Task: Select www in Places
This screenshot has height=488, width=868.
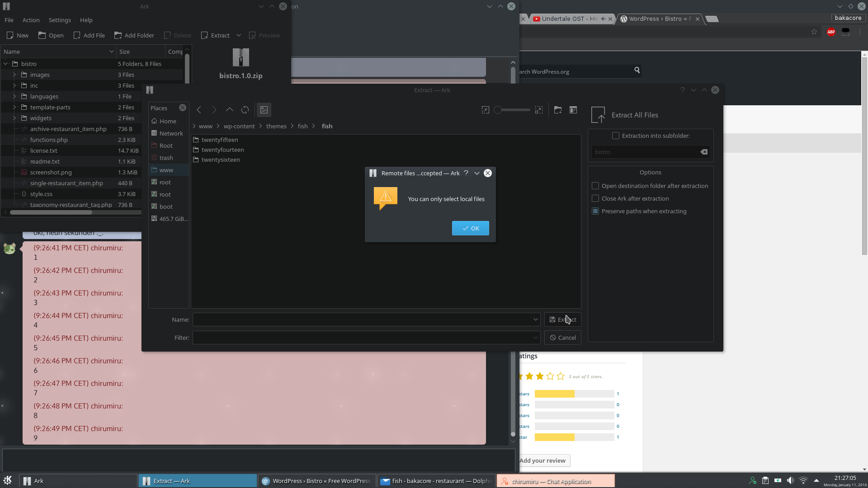Action: point(166,170)
